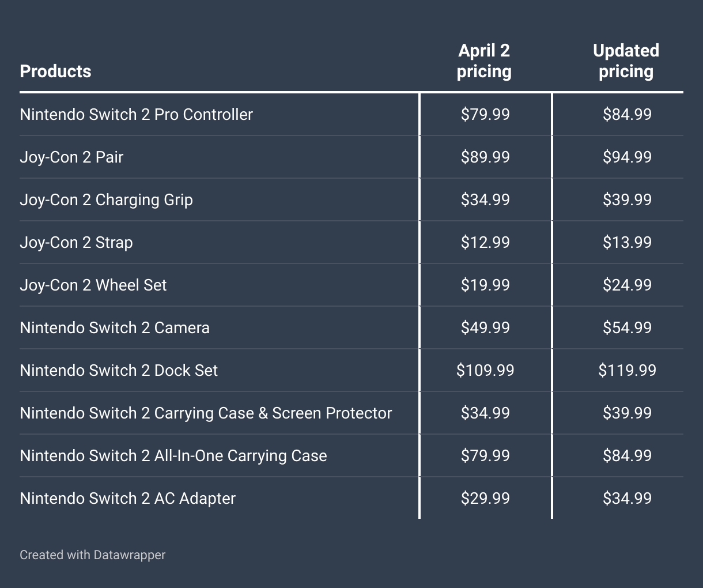Click the $12.99 April 2 Strap price
The image size is (703, 588).
(x=485, y=242)
